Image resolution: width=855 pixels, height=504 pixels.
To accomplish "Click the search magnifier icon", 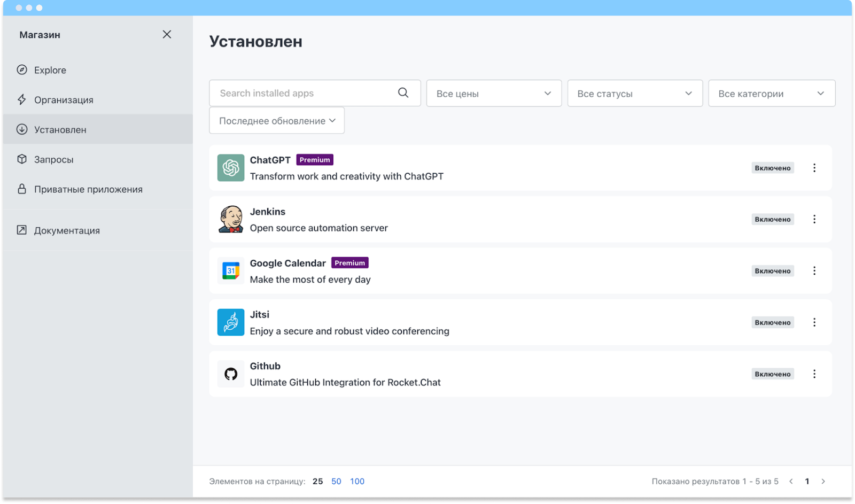I will (402, 92).
